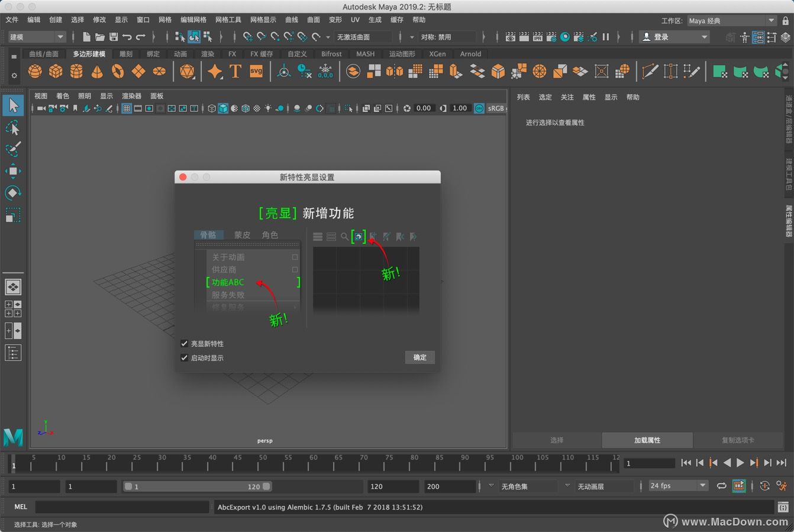Click the 复制选项卡 button
Image resolution: width=794 pixels, height=532 pixels.
738,440
